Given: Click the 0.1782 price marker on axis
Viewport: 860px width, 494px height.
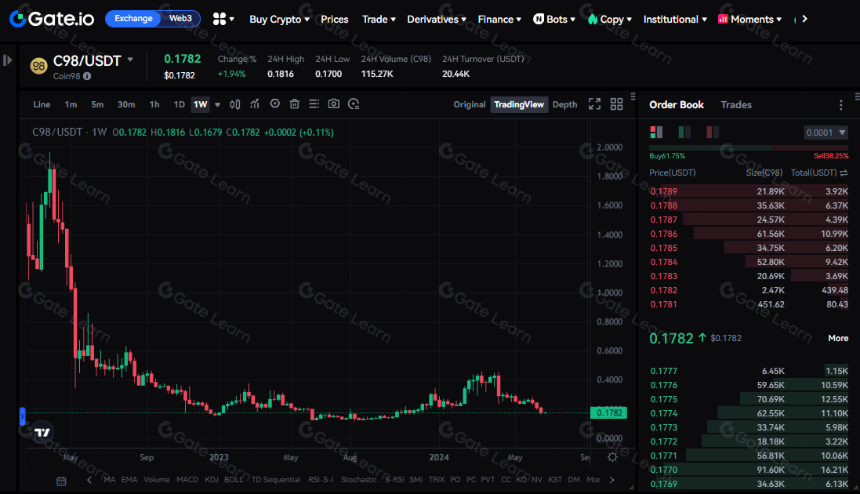Looking at the screenshot, I should click(608, 413).
